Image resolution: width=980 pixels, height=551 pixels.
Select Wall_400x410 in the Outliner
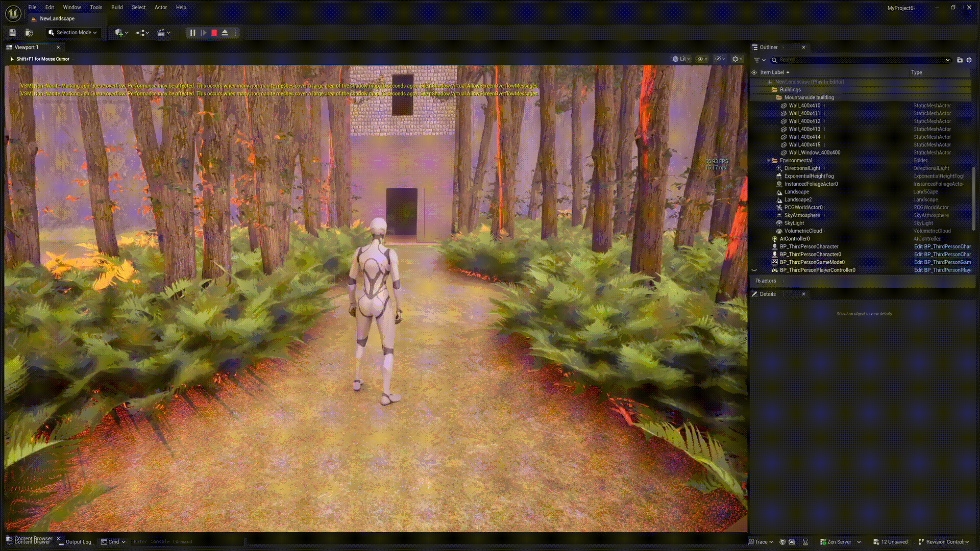pos(804,106)
